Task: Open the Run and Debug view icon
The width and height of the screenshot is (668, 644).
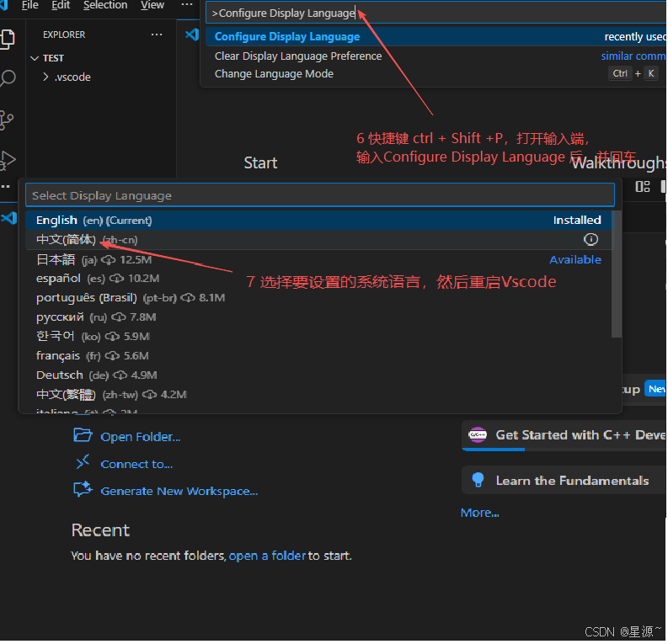Action: (8, 161)
